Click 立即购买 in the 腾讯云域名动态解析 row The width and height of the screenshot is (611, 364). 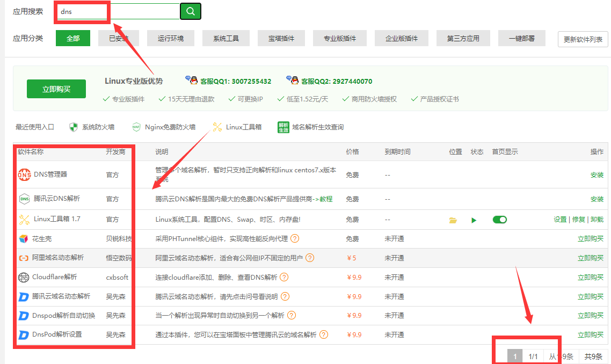591,296
